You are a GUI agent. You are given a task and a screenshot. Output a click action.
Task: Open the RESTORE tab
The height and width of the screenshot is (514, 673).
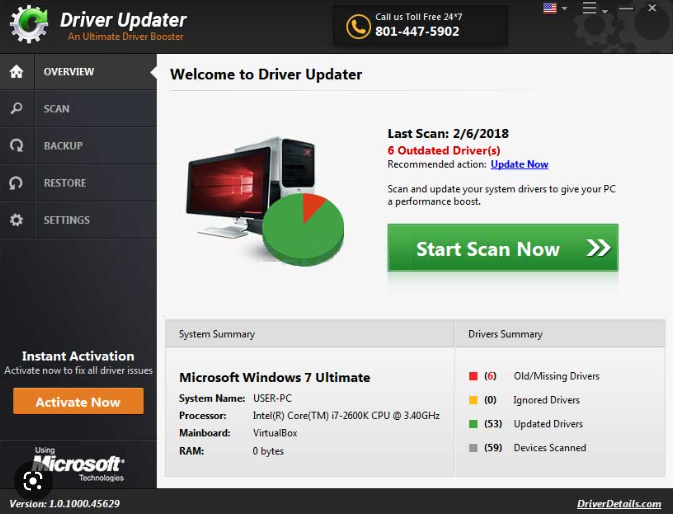[79, 183]
